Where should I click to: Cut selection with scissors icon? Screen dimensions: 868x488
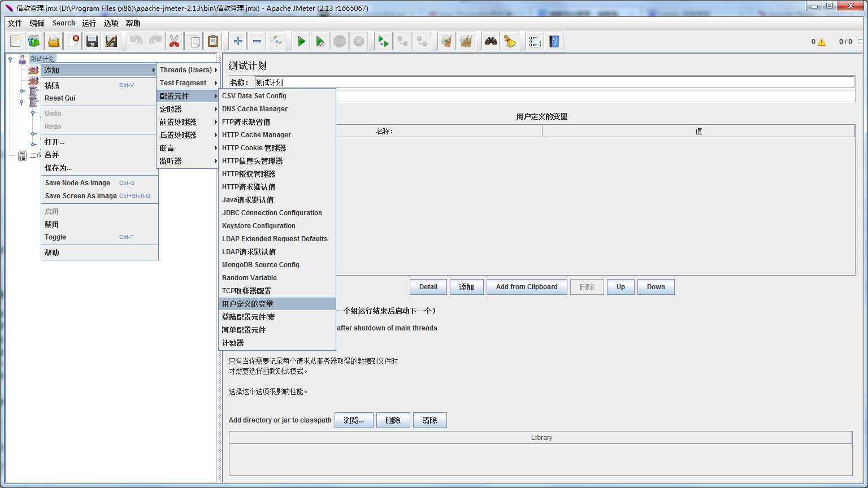coord(175,41)
